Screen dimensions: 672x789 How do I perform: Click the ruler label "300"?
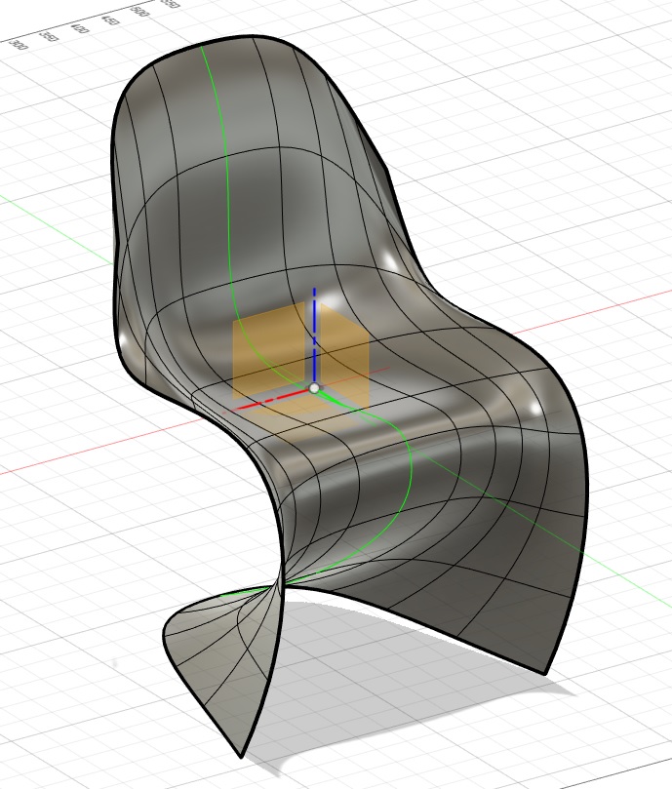tap(18, 45)
